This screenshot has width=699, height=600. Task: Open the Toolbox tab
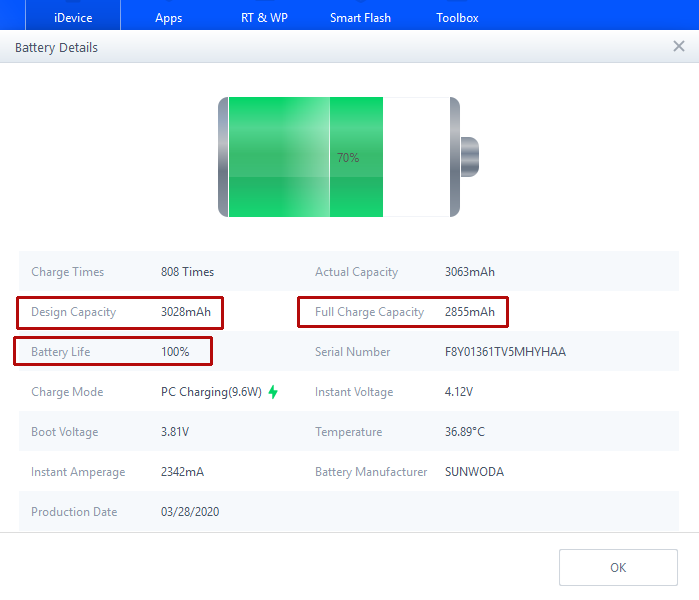coord(457,17)
